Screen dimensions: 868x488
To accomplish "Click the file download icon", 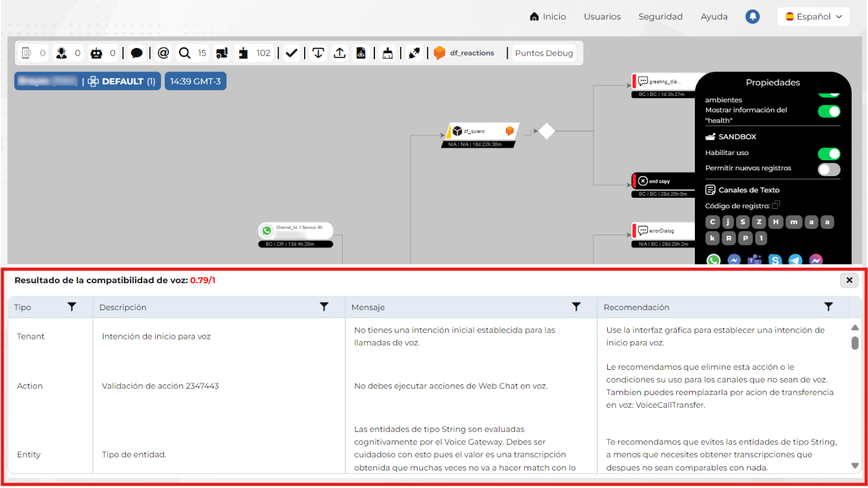I will point(361,53).
